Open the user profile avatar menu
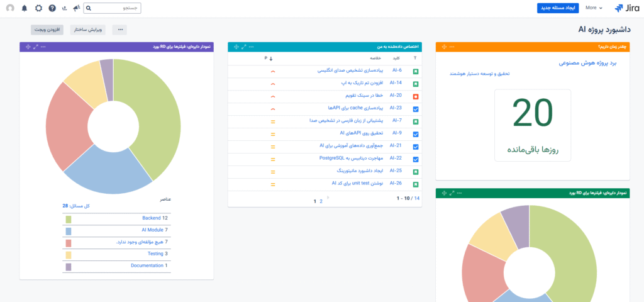This screenshot has height=302, width=644. coord(10,8)
